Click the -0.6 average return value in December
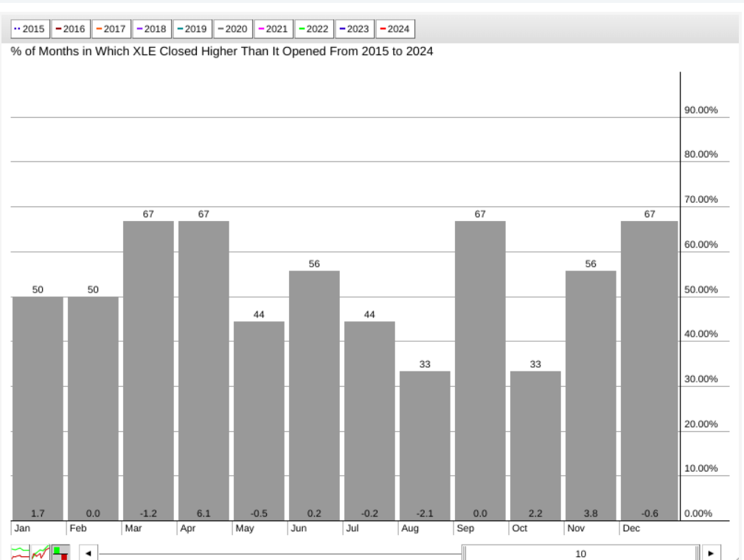The height and width of the screenshot is (560, 744). point(650,514)
